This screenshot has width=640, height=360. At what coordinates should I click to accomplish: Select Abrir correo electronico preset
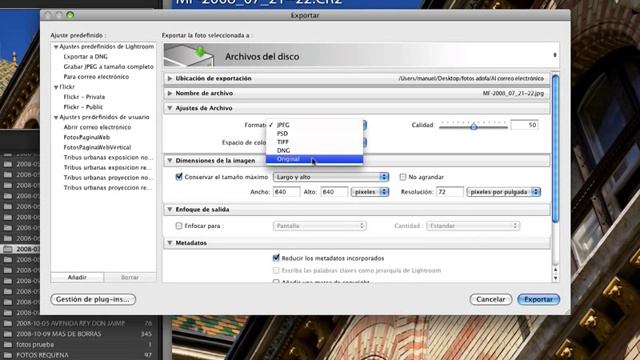point(98,127)
